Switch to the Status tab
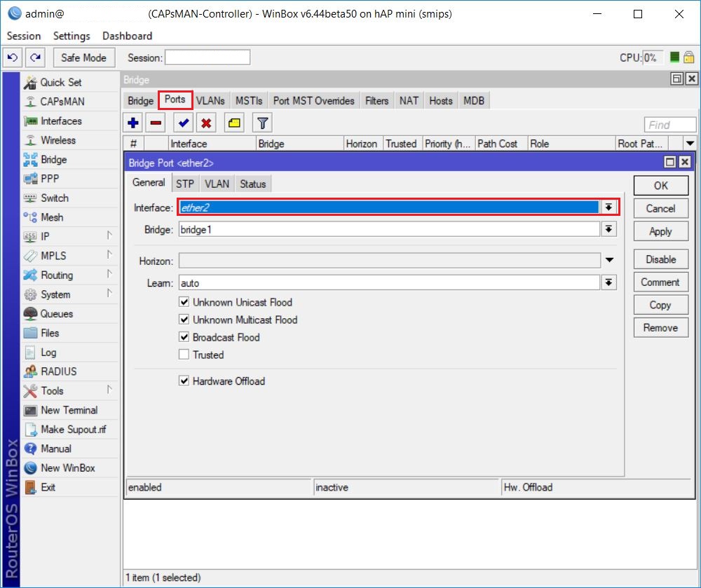701x588 pixels. pos(252,184)
